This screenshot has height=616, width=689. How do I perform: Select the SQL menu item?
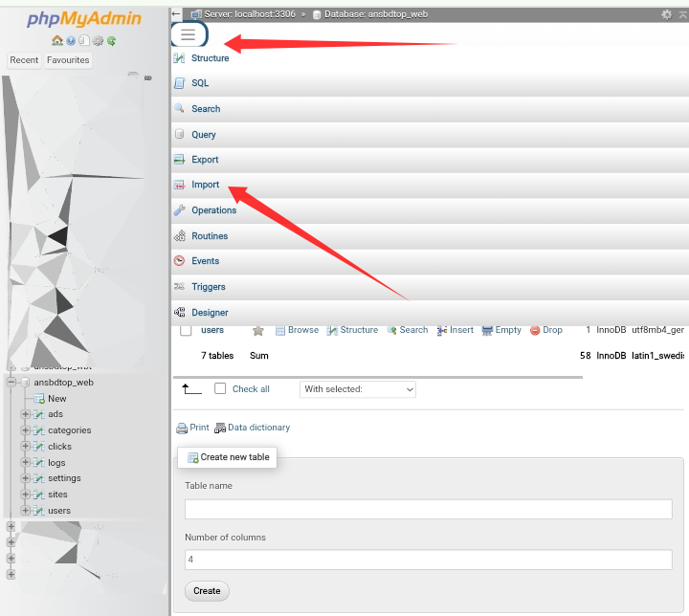pyautogui.click(x=199, y=83)
